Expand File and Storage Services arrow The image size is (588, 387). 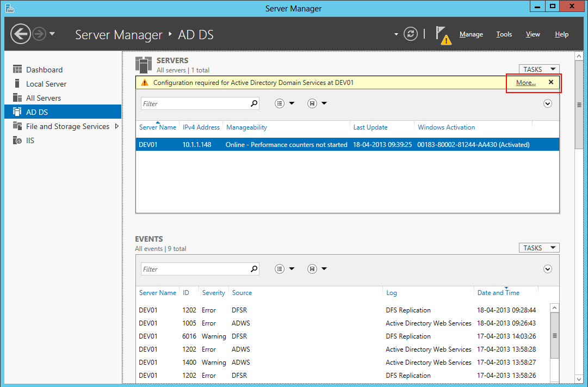(x=117, y=126)
